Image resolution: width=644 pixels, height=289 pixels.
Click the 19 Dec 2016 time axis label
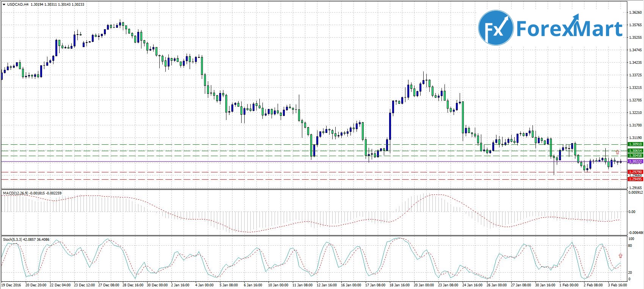point(11,285)
